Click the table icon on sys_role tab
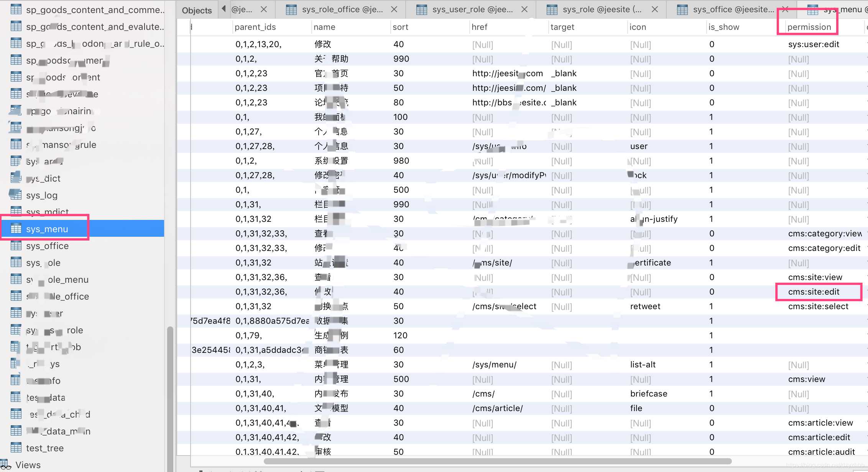 (552, 10)
